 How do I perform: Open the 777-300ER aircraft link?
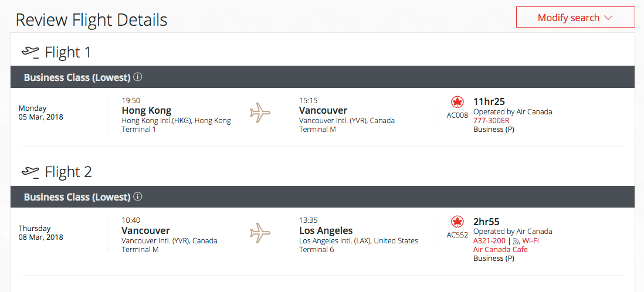tap(492, 121)
